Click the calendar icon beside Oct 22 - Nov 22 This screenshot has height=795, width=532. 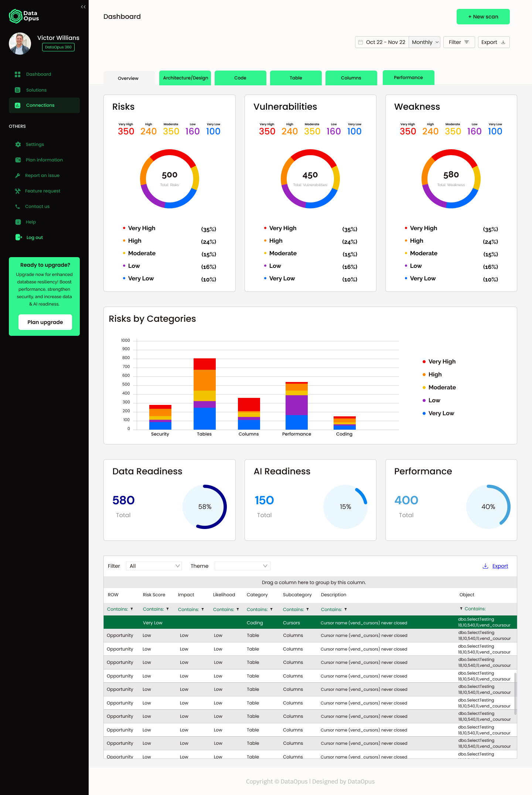click(x=361, y=42)
